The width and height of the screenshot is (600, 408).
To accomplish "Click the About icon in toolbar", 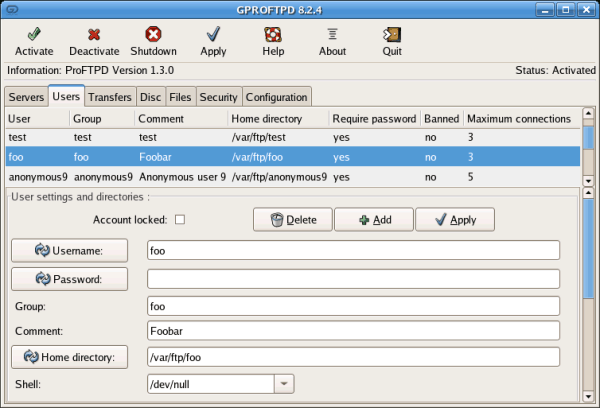I will (333, 34).
